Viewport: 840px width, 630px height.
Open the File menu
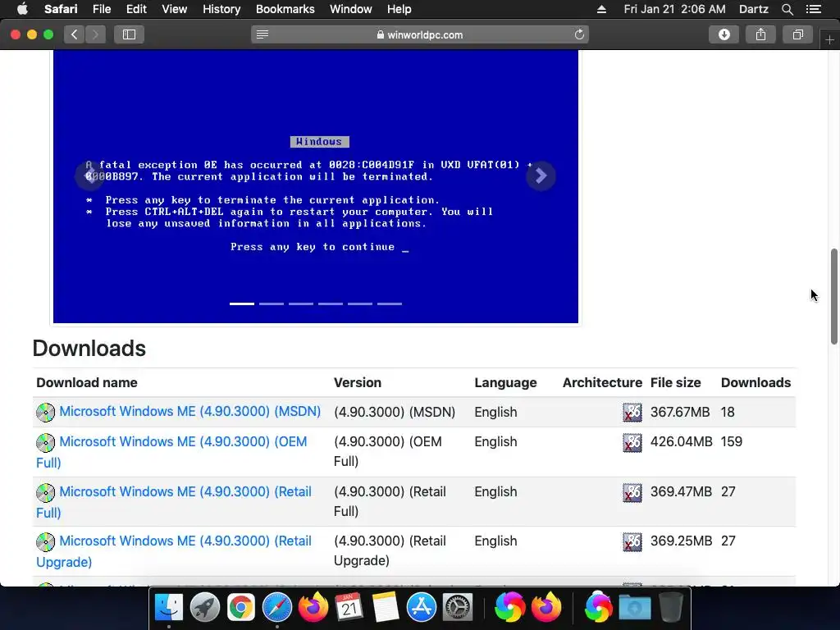pyautogui.click(x=101, y=9)
